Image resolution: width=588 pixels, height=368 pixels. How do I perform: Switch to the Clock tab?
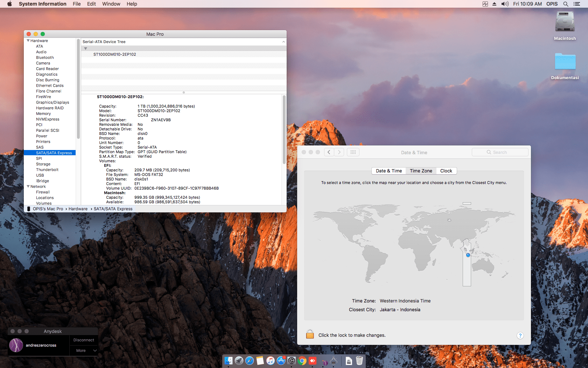tap(446, 171)
